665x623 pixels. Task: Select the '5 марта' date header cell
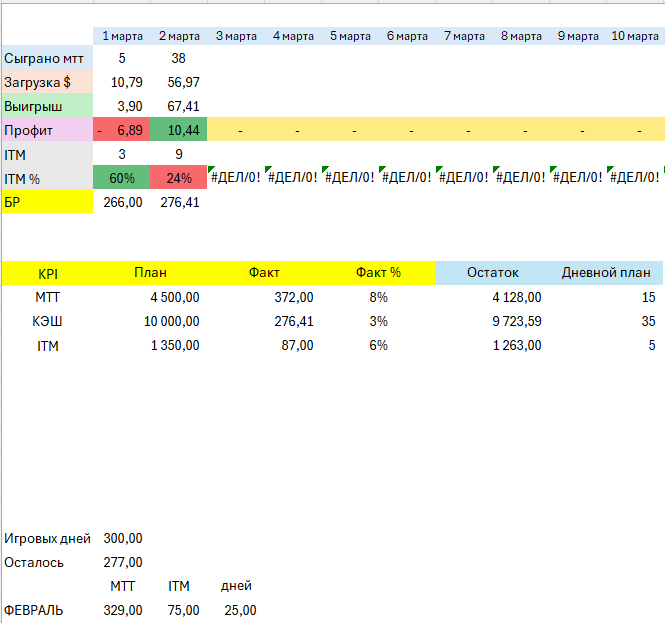(x=350, y=36)
